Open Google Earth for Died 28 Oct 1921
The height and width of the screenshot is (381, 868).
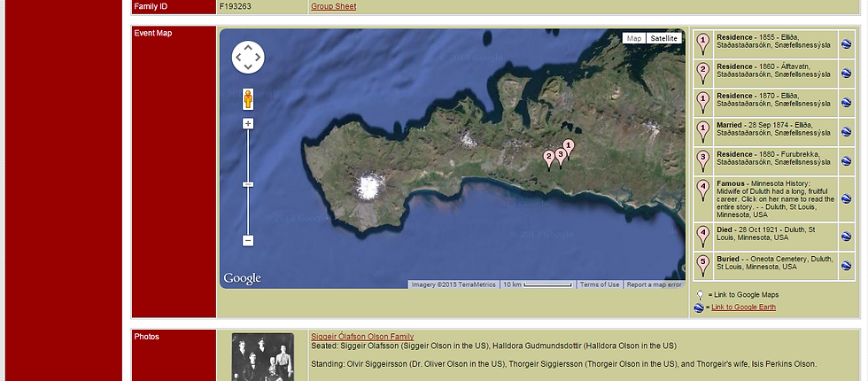[x=846, y=237]
